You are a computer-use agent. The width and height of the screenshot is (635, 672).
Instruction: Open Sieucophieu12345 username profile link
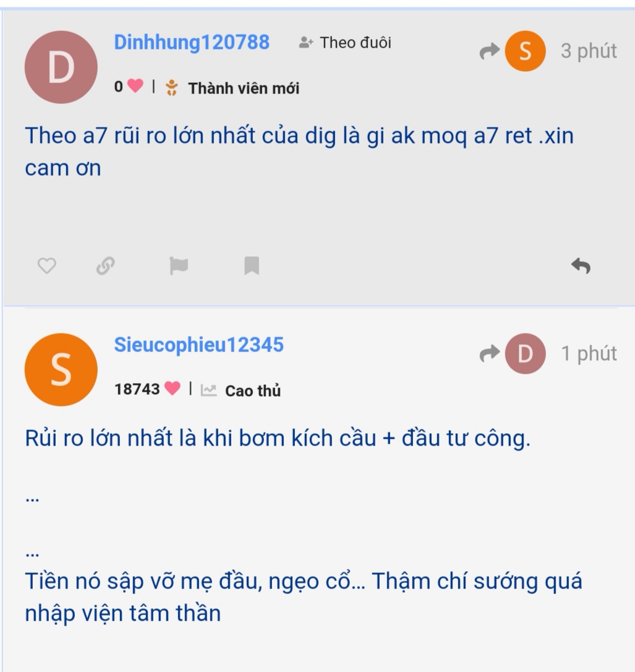pos(198,345)
